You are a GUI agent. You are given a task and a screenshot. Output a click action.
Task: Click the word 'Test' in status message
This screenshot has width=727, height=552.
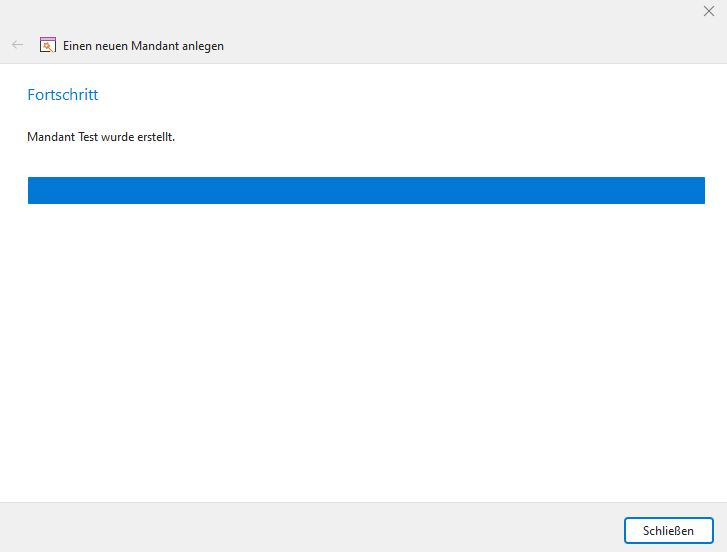[89, 137]
